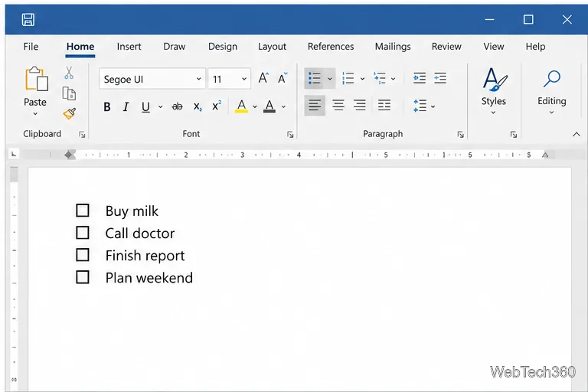Justify the paragraph text

pos(384,106)
